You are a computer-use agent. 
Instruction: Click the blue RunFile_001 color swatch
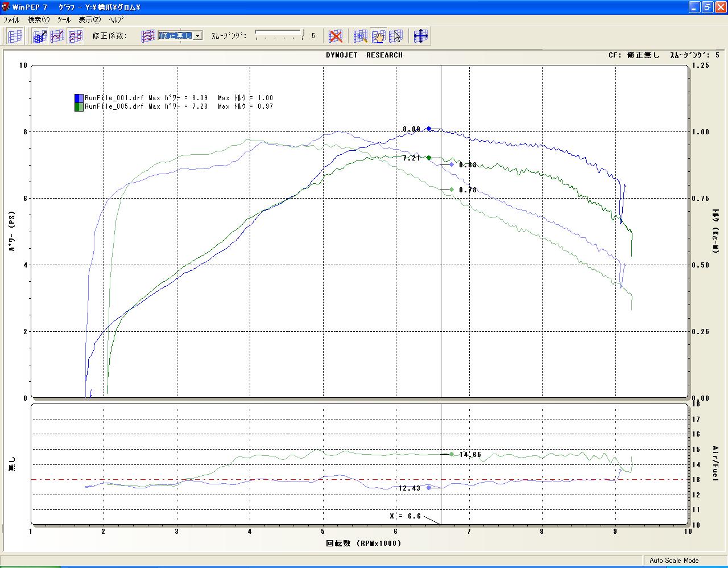[79, 98]
